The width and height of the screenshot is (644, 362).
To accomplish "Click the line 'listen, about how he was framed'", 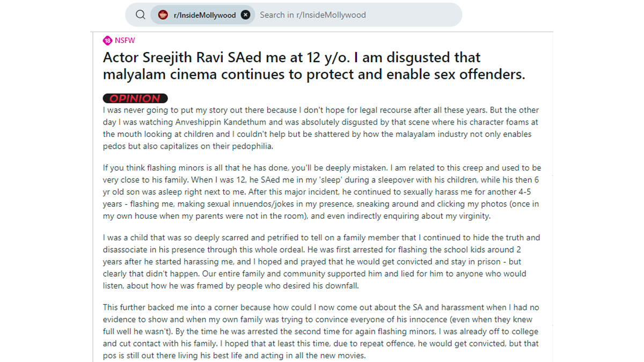I will point(231,286).
